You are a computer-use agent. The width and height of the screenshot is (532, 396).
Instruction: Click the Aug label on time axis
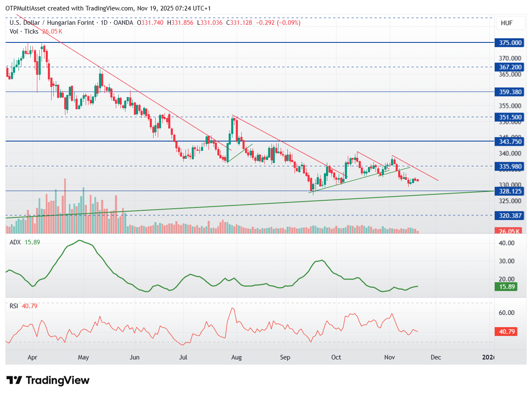[x=236, y=357]
